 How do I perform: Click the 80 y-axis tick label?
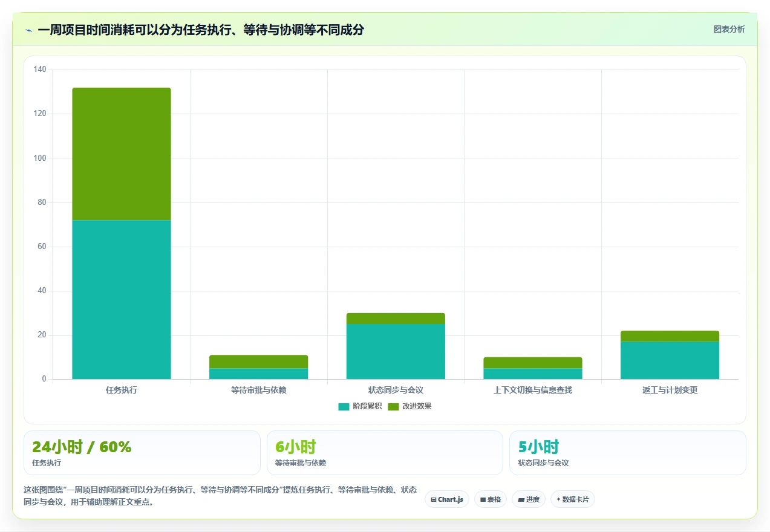point(42,203)
